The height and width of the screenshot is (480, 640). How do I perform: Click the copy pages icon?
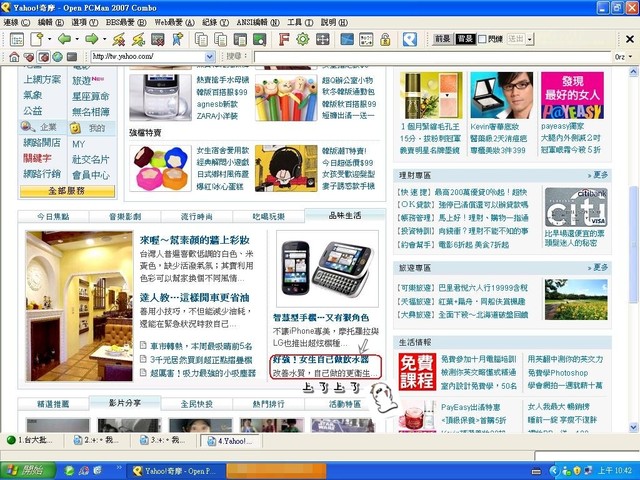[201, 39]
